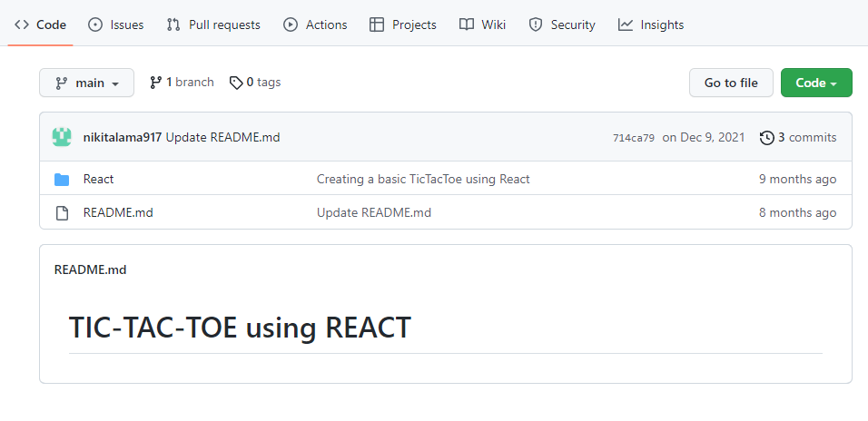
Task: Click the nikitalama917 avatar image
Action: pos(62,138)
